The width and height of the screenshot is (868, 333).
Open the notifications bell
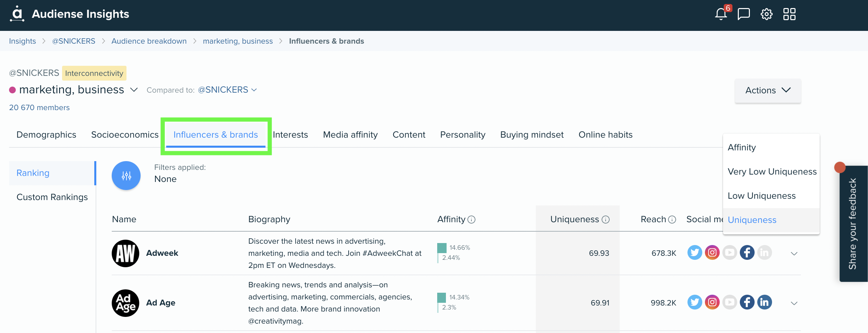(721, 14)
